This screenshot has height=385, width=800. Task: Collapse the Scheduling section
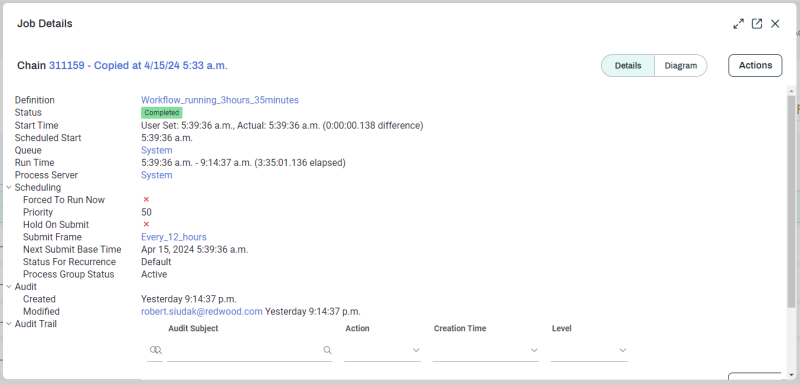(x=9, y=188)
